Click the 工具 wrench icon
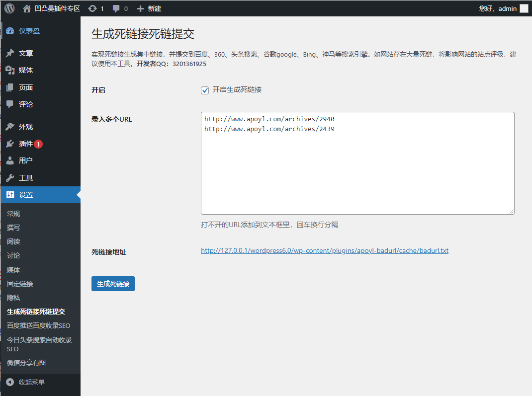The height and width of the screenshot is (396, 532). 10,178
